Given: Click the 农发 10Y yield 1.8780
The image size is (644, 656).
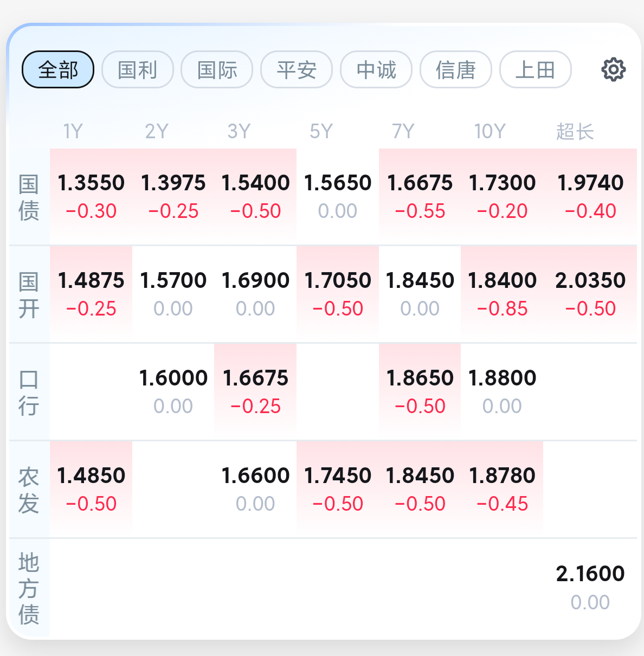Looking at the screenshot, I should [502, 489].
